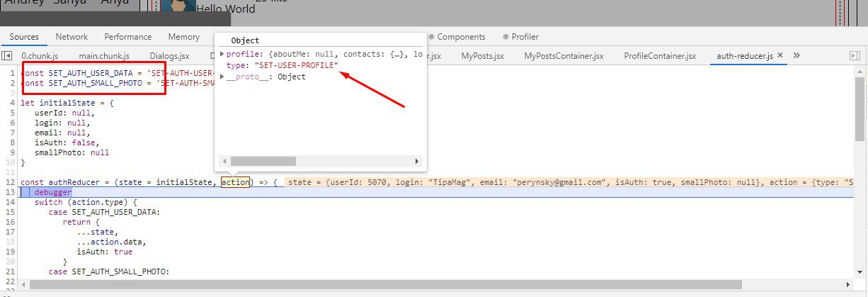Open the Memory tab

click(x=183, y=37)
